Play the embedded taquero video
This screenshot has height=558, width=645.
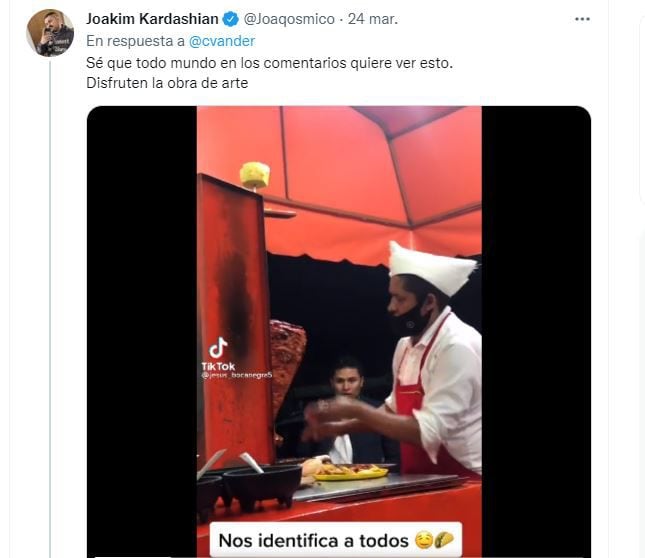coord(338,330)
